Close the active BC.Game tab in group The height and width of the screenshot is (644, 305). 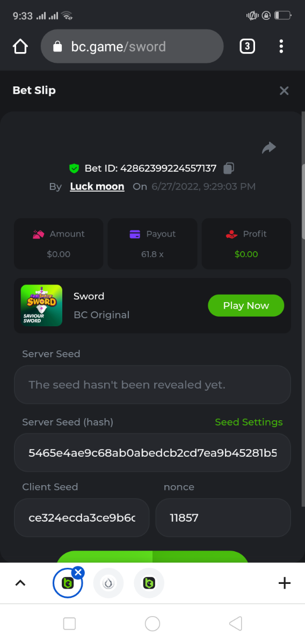tap(78, 573)
